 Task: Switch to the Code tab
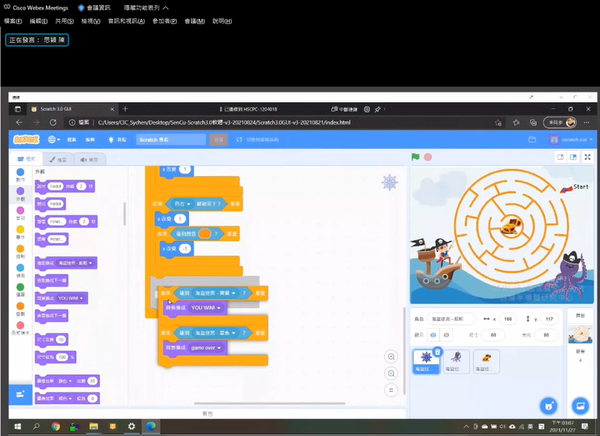(x=26, y=159)
